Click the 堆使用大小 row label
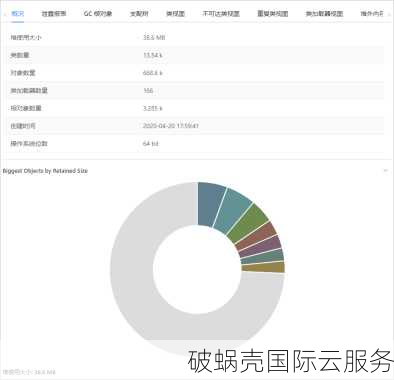Image resolution: width=394 pixels, height=380 pixels. [x=26, y=37]
